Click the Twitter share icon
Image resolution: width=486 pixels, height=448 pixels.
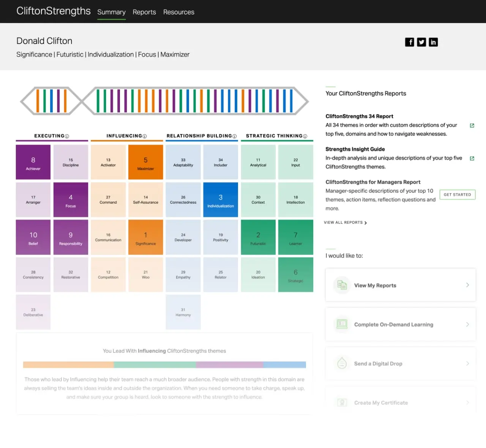tap(421, 42)
